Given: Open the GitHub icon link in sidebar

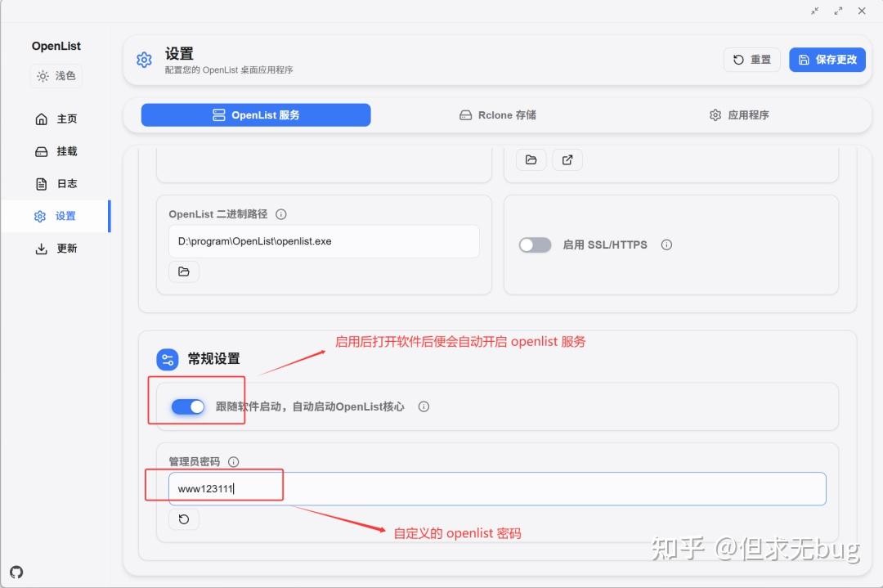Looking at the screenshot, I should (16, 572).
